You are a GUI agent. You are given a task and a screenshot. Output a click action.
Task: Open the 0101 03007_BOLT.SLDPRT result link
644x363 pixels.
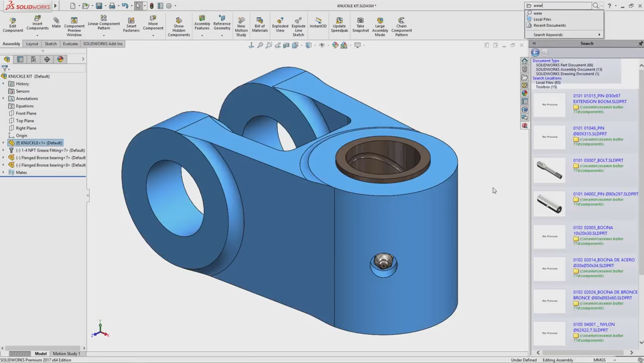[x=598, y=160]
